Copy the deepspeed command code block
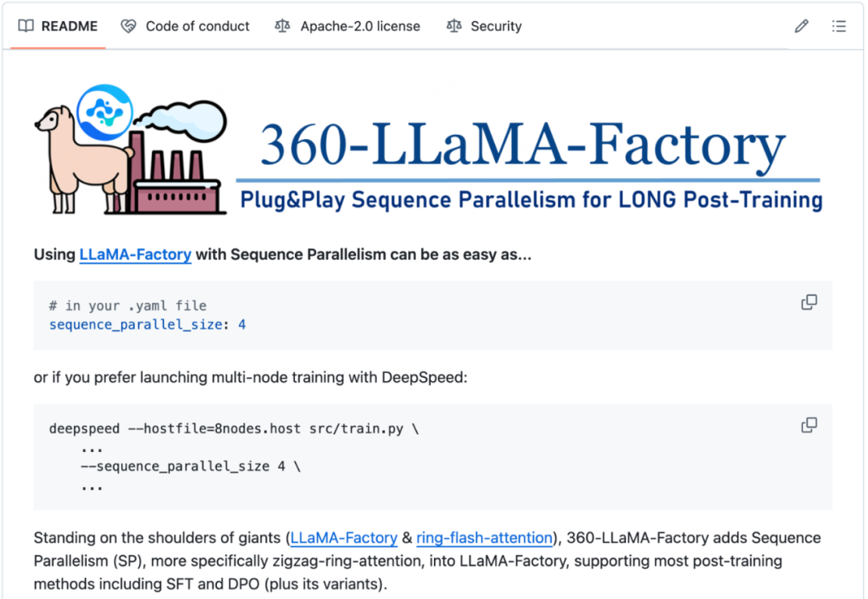Viewport: 868px width, 599px height. [x=809, y=425]
